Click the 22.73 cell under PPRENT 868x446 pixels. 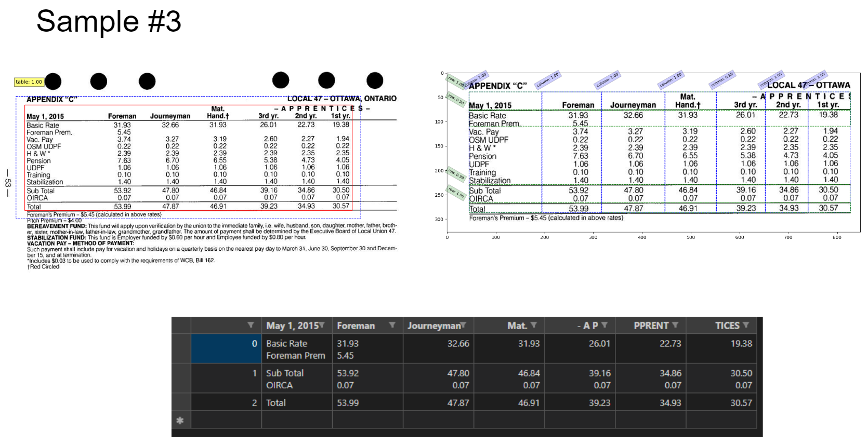pos(650,348)
